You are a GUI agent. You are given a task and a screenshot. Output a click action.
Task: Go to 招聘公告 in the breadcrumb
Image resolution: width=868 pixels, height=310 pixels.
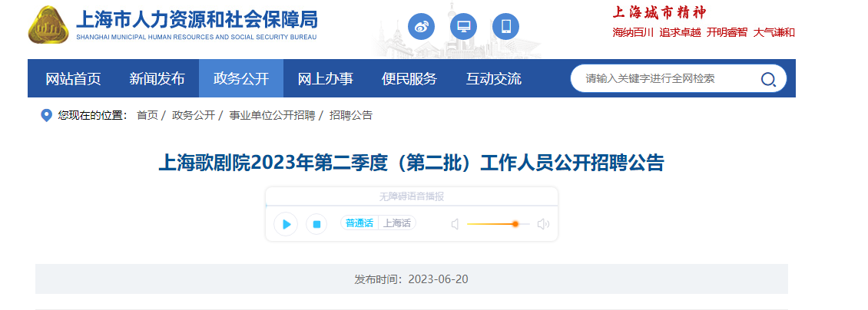click(351, 116)
